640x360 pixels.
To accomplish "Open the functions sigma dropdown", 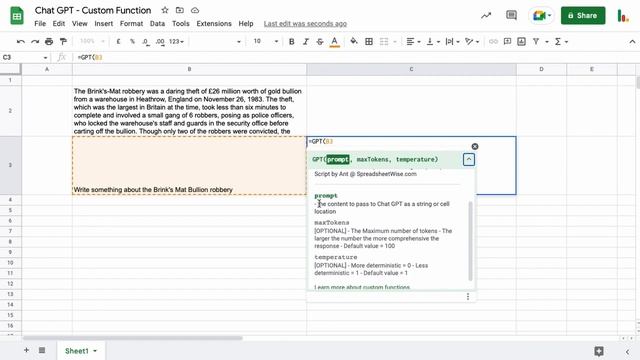I will [x=561, y=42].
